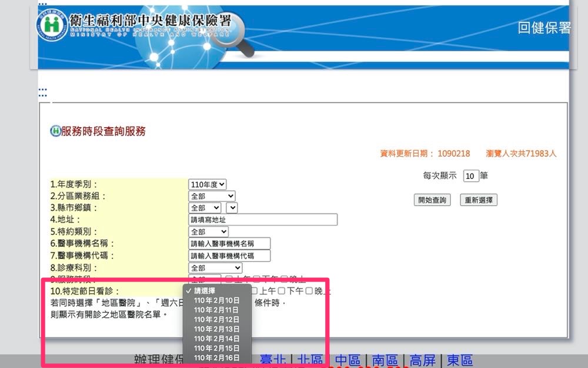This screenshot has width=588, height=368.
Task: Open the 北區 division link
Action: tap(310, 360)
